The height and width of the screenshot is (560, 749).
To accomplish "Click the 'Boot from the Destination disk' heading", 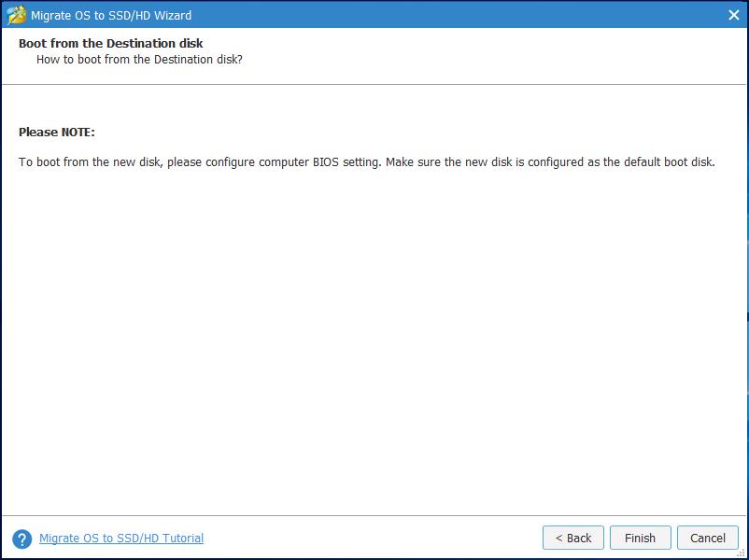I will pyautogui.click(x=111, y=44).
